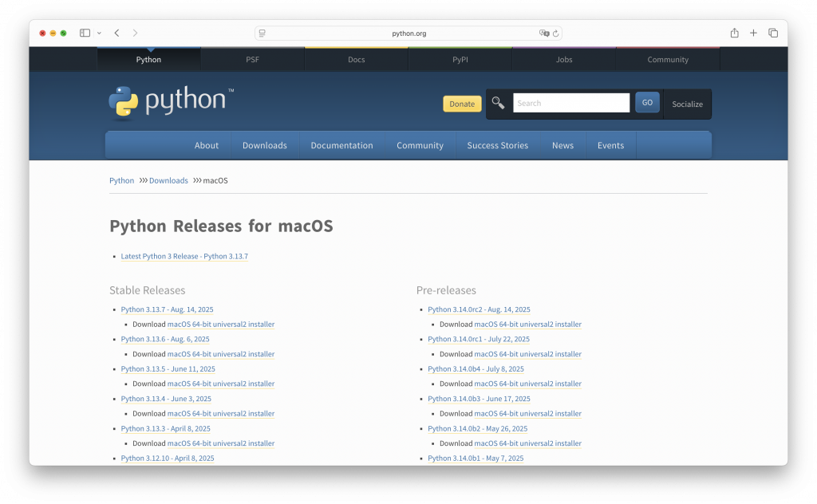Select the PyPI top tab

click(460, 59)
